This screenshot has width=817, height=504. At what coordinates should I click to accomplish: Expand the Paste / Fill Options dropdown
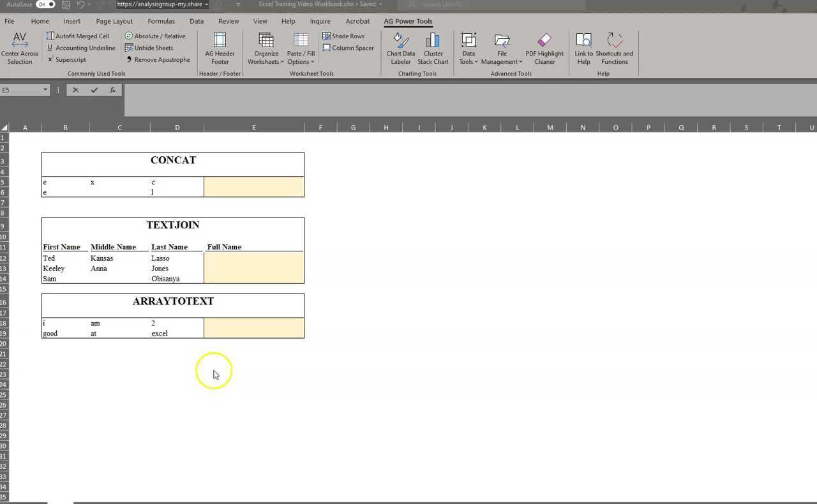point(301,62)
